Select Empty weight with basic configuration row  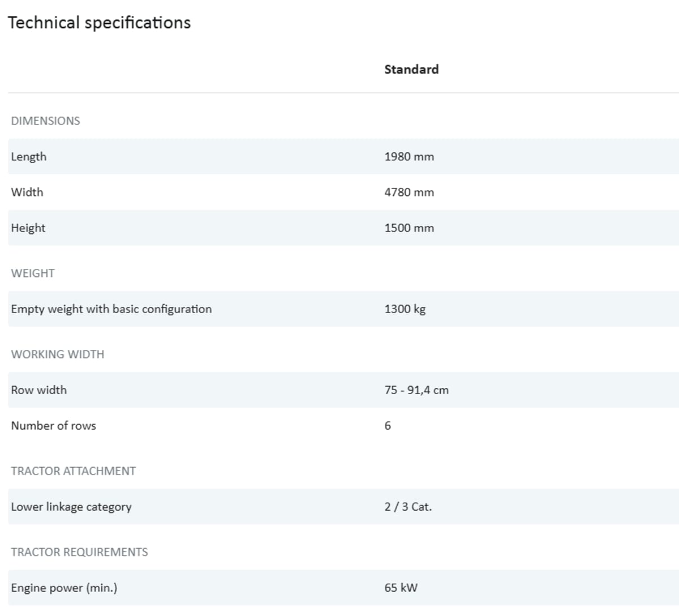pos(111,309)
